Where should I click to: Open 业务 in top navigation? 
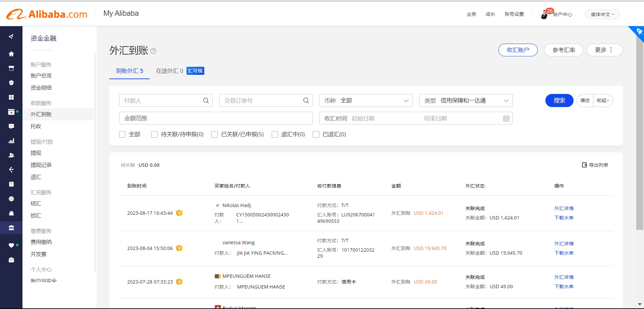pyautogui.click(x=471, y=14)
